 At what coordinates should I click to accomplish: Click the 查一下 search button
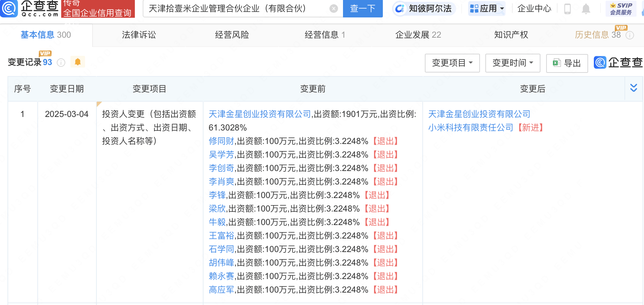(363, 9)
